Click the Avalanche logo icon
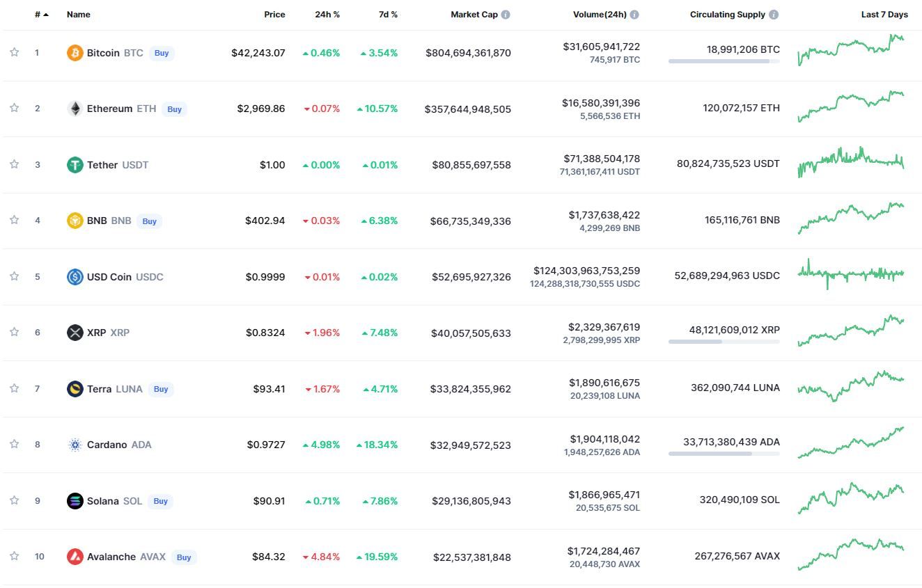The width and height of the screenshot is (922, 588). 75,557
